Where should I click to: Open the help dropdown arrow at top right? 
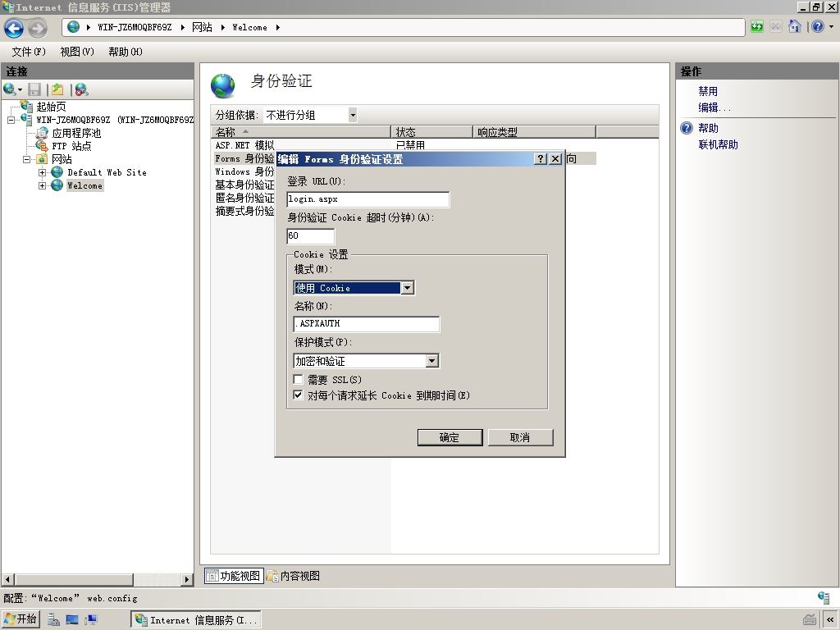point(832,27)
